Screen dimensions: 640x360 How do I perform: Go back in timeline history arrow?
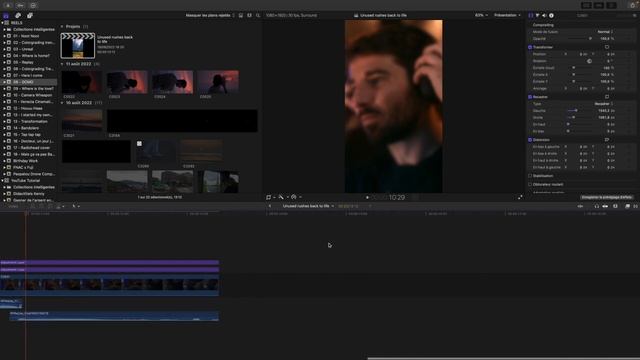270,206
